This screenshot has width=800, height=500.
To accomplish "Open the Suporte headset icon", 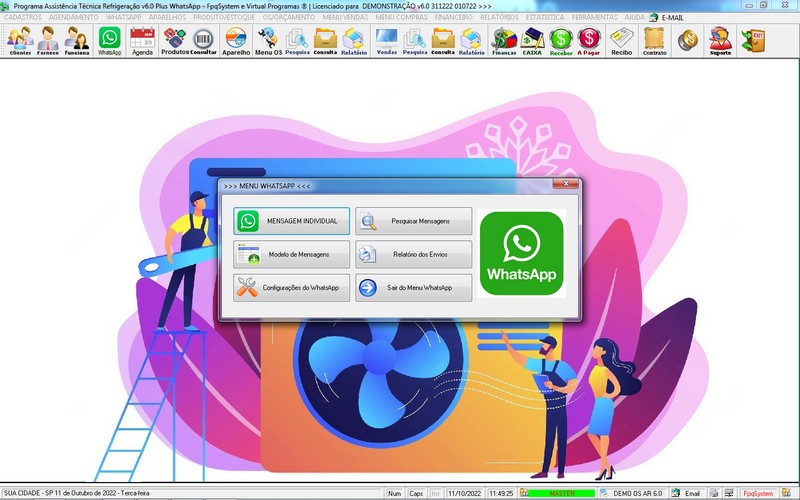I will (x=720, y=41).
